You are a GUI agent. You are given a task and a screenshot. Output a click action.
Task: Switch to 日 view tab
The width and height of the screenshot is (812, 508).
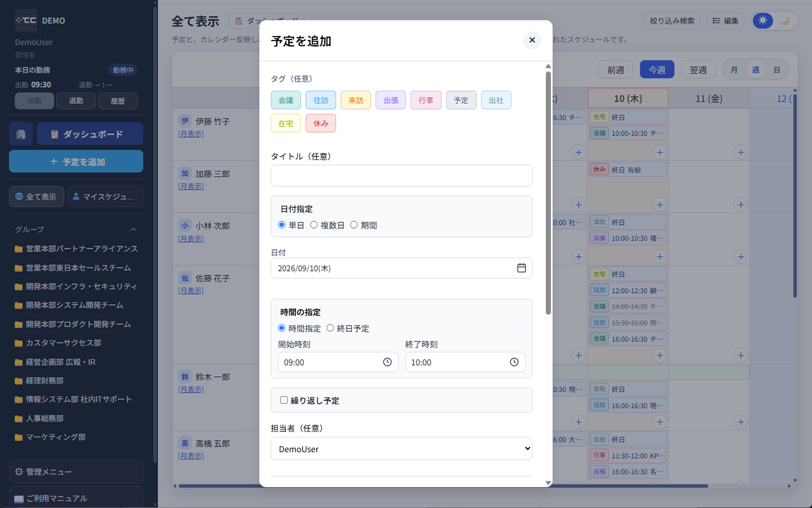pos(776,70)
